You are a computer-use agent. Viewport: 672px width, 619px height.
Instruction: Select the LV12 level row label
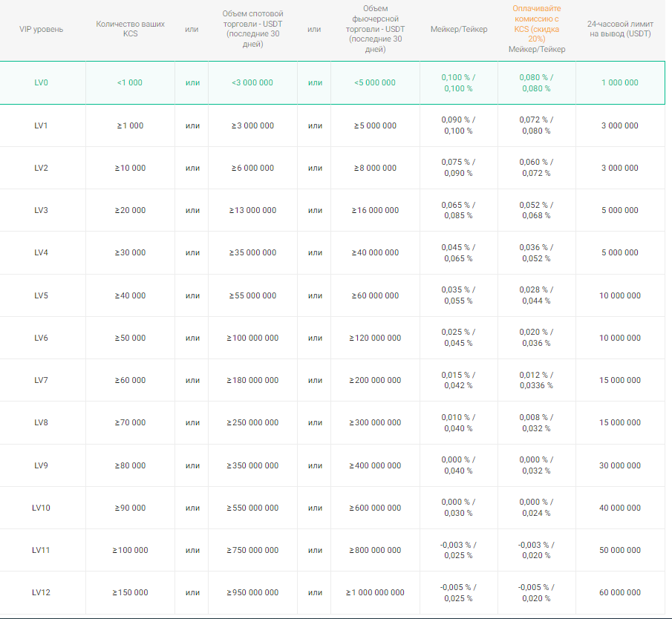42,592
